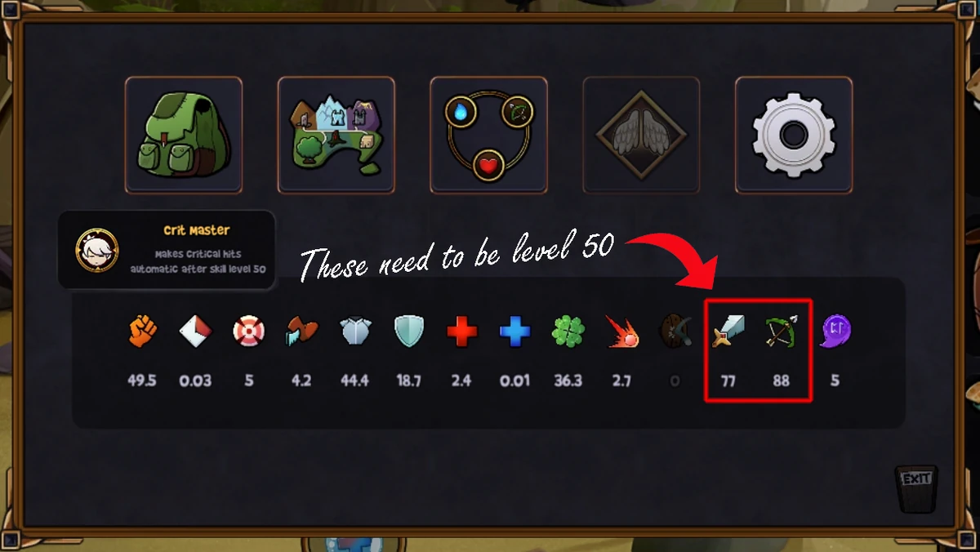Click the purple speech bubble icon
This screenshot has width=980, height=552.
click(835, 332)
